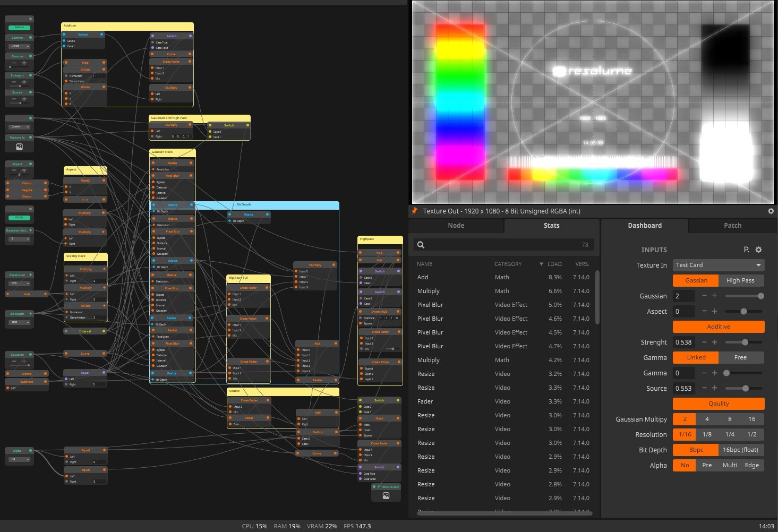This screenshot has width=778, height=532.
Task: Click the orange pin icon beside Texture Out title
Action: pyautogui.click(x=414, y=211)
